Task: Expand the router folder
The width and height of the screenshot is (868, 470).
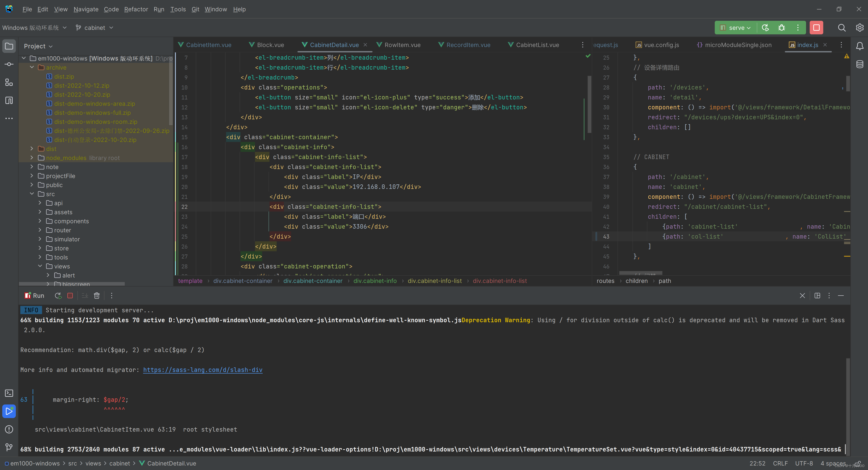Action: (40, 230)
